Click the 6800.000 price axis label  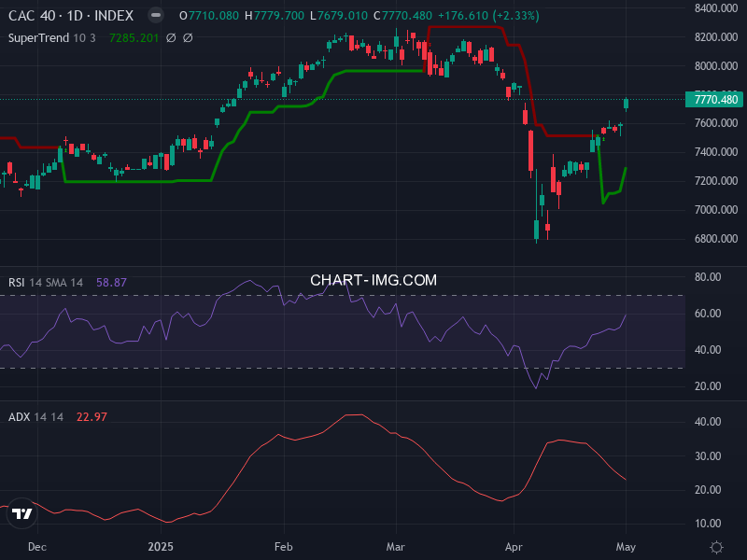(716, 239)
